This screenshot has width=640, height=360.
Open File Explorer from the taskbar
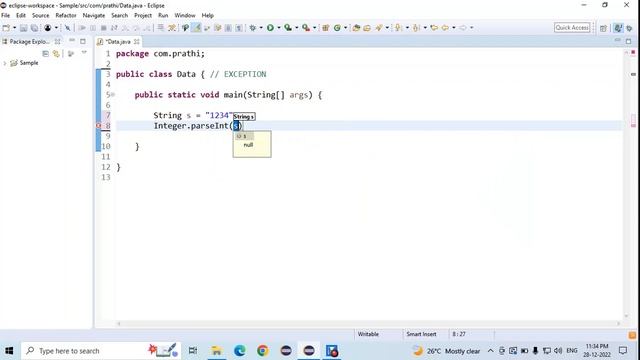(x=216, y=351)
